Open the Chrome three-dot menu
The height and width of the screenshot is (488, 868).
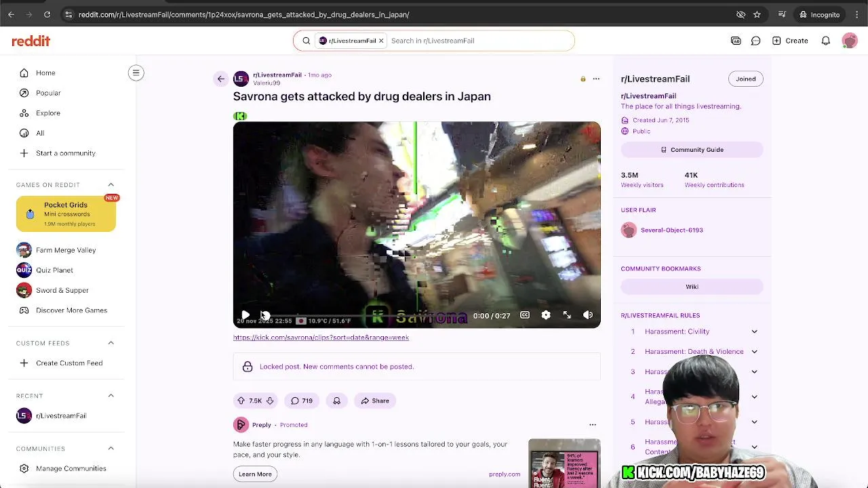(857, 14)
